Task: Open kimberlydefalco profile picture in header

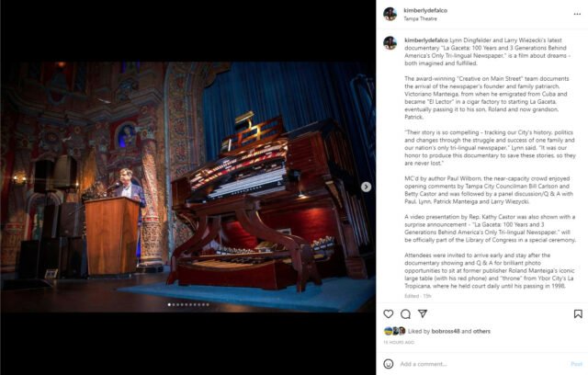Action: (x=390, y=15)
